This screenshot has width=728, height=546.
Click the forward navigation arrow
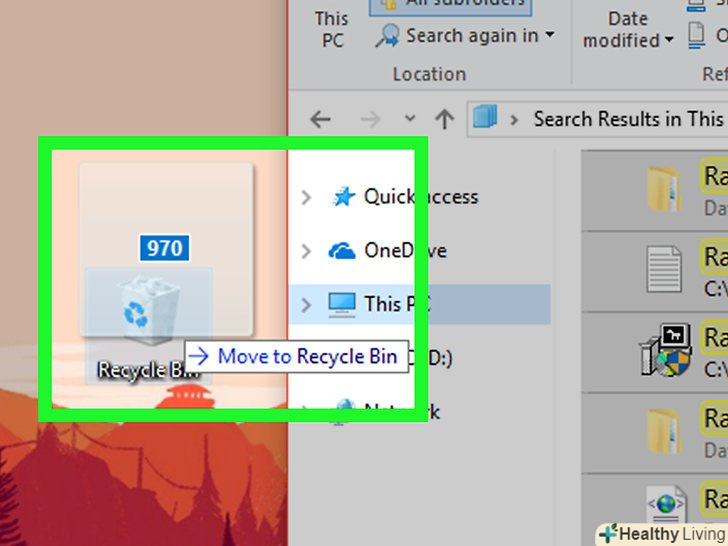370,119
